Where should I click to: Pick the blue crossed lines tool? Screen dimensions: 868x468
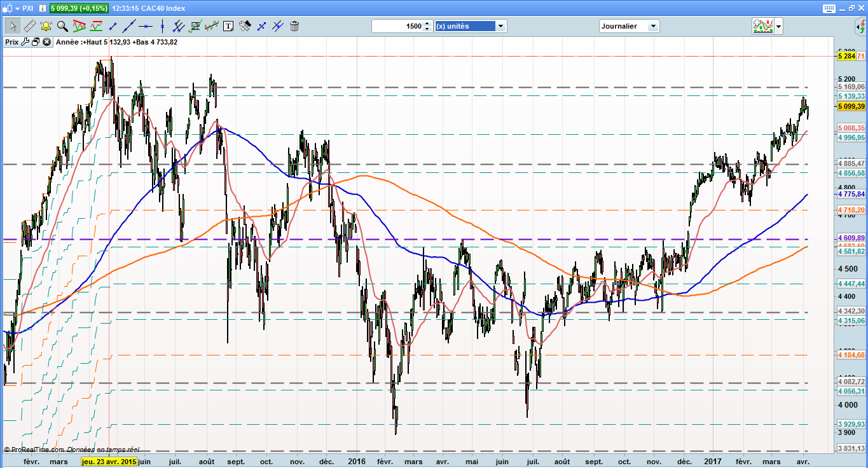(279, 26)
